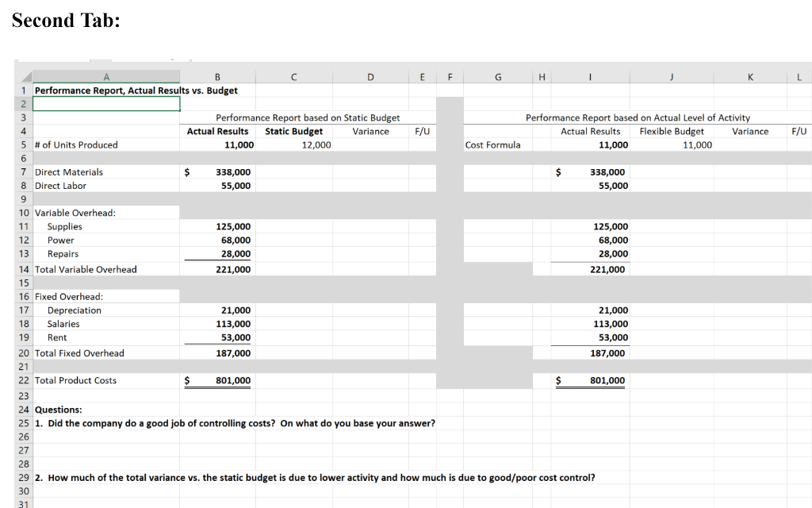Viewport: 812px width, 508px height.
Task: Select column D header
Action: [x=370, y=77]
